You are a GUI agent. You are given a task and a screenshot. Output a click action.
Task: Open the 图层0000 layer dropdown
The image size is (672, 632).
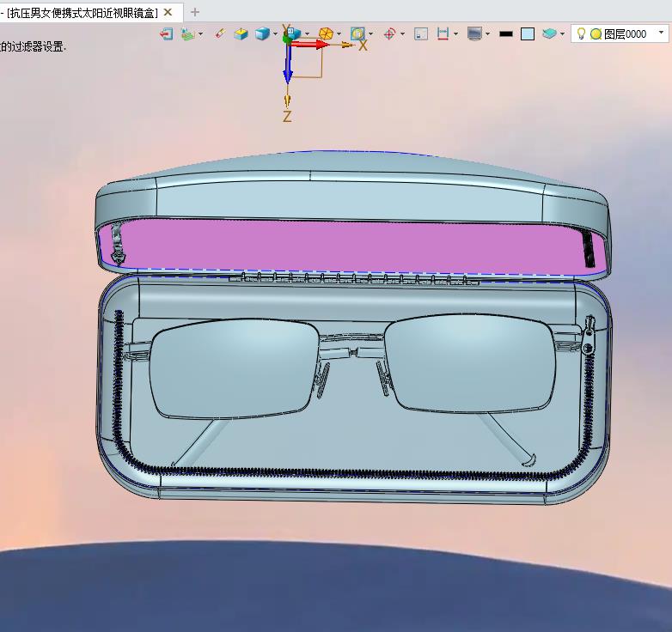click(662, 33)
